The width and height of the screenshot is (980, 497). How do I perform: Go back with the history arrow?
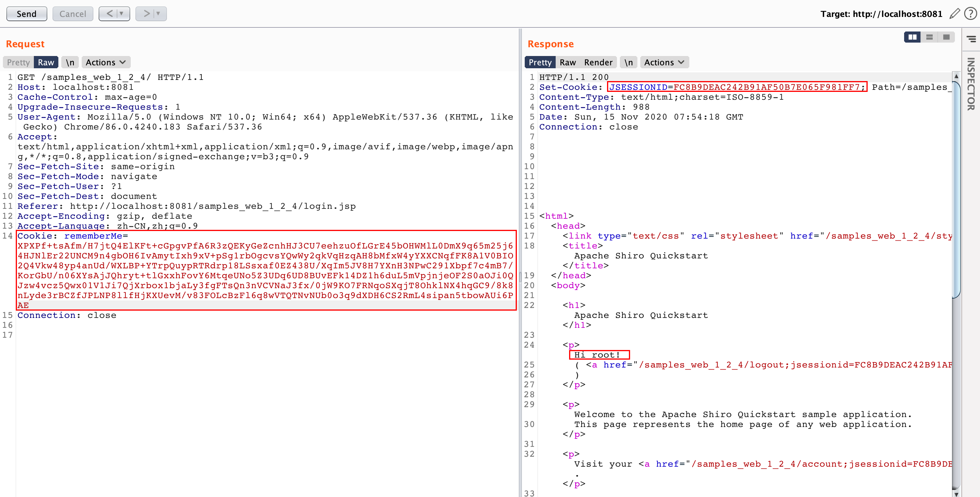tap(109, 14)
